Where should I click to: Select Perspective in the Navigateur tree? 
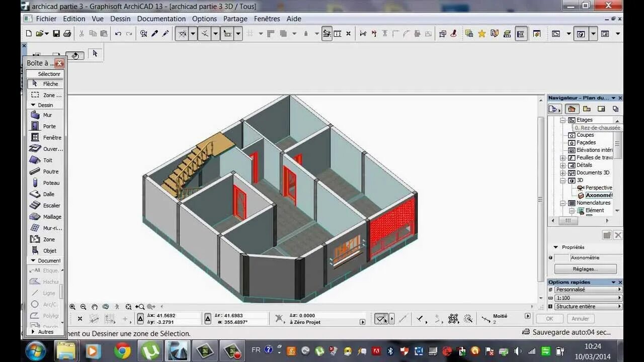tap(599, 188)
